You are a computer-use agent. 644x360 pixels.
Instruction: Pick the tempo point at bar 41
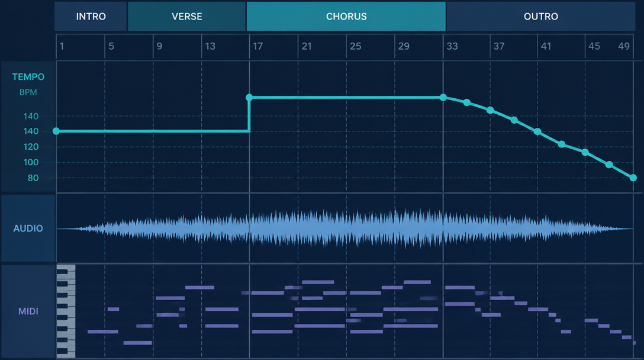coord(537,131)
